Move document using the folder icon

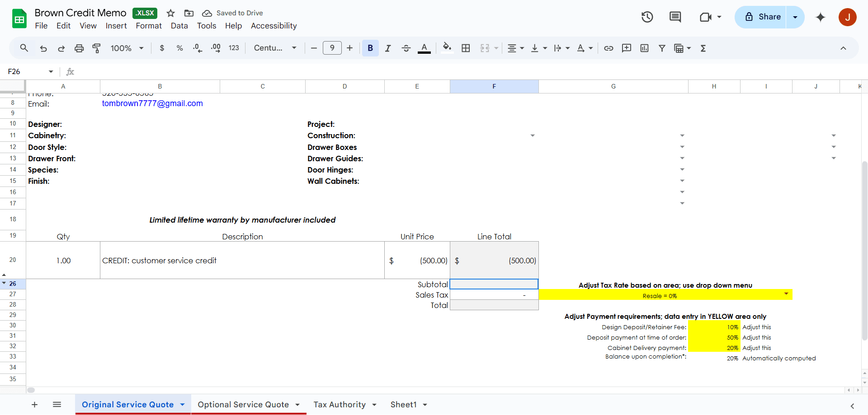pos(189,13)
